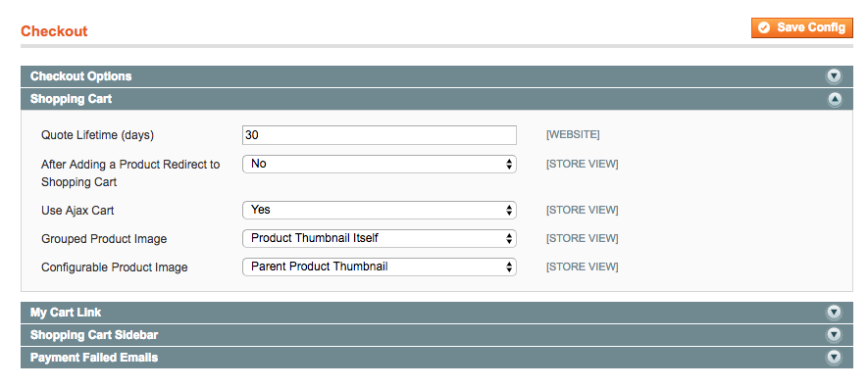Open the Use Ajax Cart dropdown
This screenshot has width=868, height=388.
pyautogui.click(x=380, y=210)
